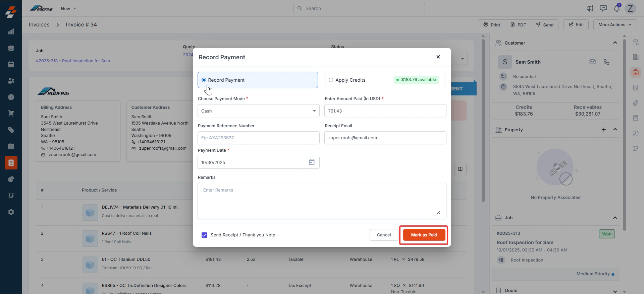Image resolution: width=644 pixels, height=294 pixels.
Task: Click the megaphone announcements icon
Action: click(x=590, y=8)
